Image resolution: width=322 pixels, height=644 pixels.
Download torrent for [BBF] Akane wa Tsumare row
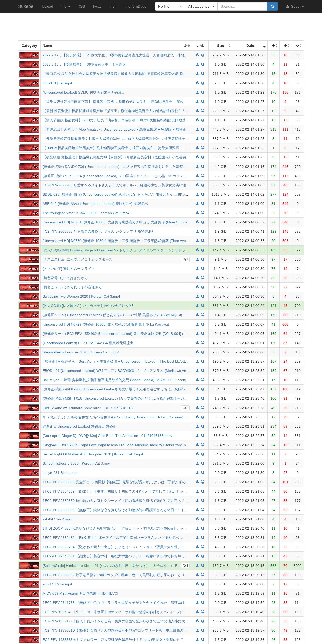[x=197, y=408]
